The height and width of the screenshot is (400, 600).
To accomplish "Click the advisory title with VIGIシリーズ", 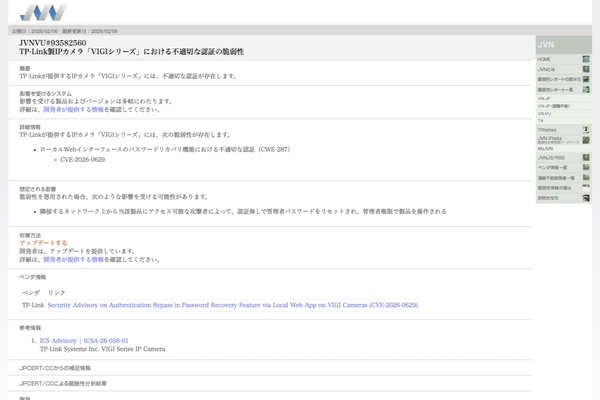I will [x=132, y=52].
